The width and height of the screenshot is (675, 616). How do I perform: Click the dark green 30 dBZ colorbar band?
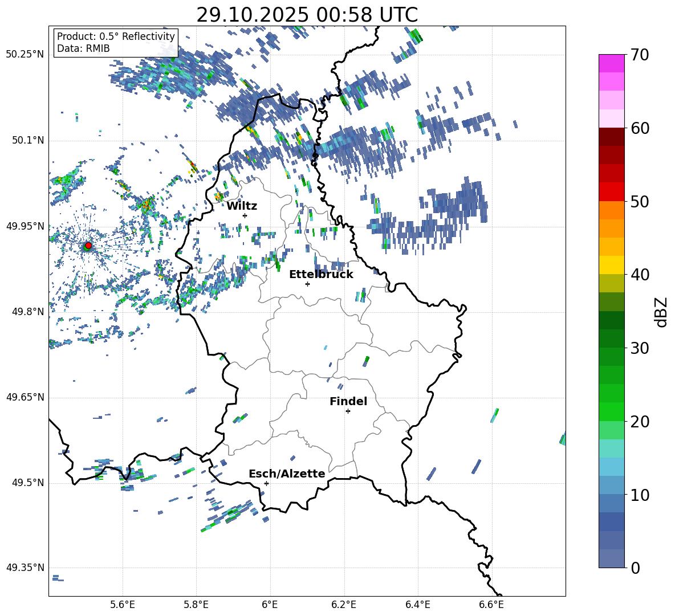pos(611,338)
